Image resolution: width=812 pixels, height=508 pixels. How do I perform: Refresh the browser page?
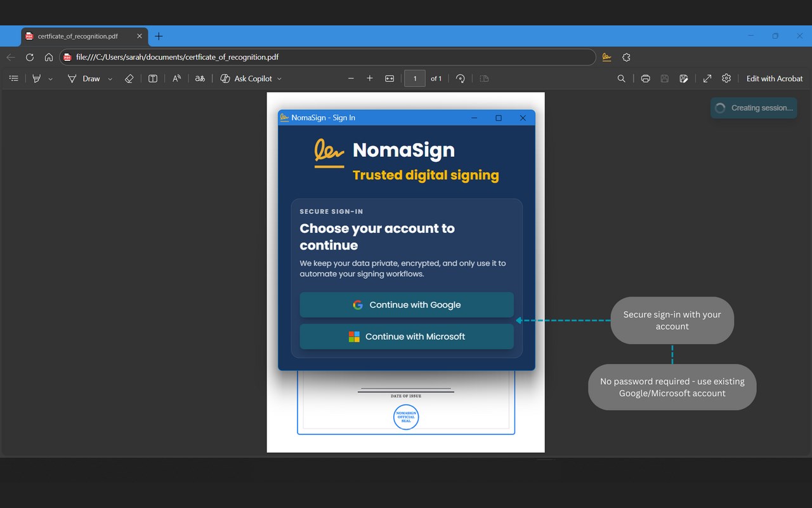30,57
